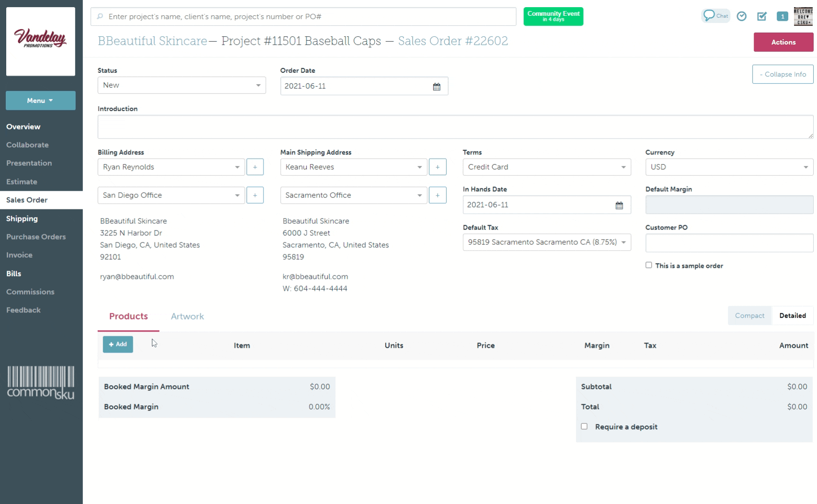This screenshot has width=817, height=504.
Task: Switch to Compact view
Action: coord(749,316)
